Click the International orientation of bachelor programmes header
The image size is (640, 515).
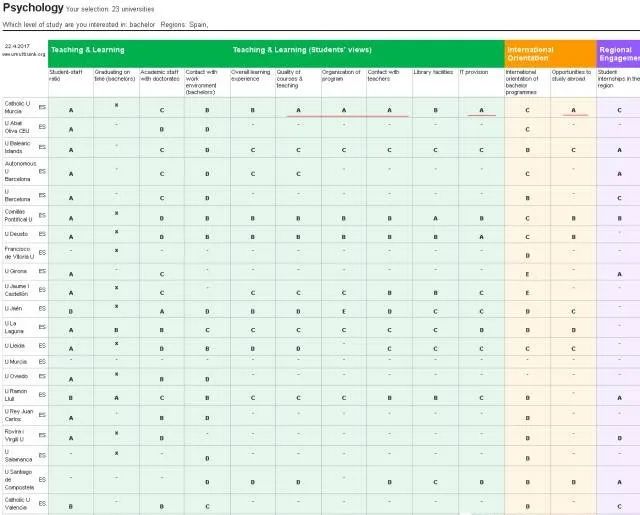coord(522,82)
